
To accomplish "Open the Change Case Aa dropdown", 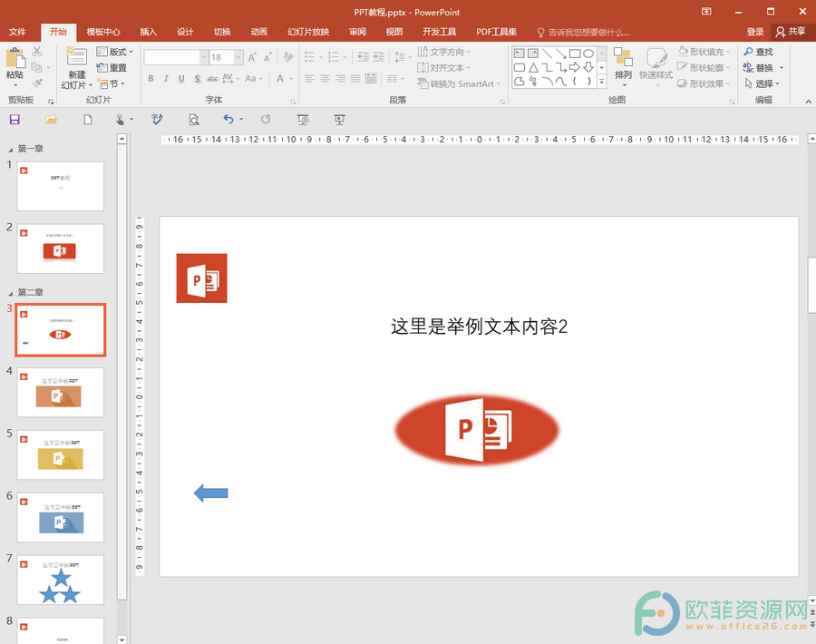I will point(254,79).
